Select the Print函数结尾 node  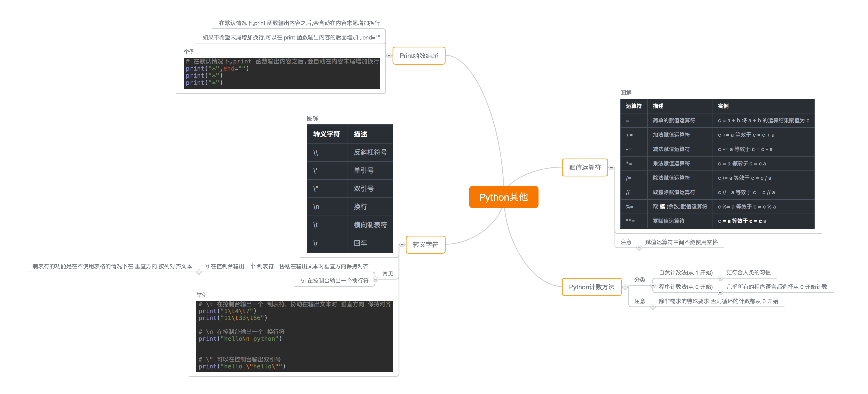pos(419,56)
